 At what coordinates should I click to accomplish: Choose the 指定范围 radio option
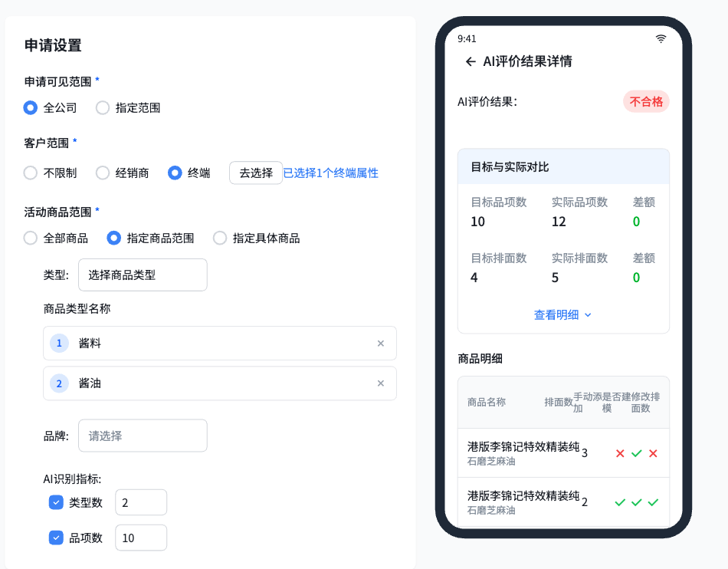tap(103, 108)
